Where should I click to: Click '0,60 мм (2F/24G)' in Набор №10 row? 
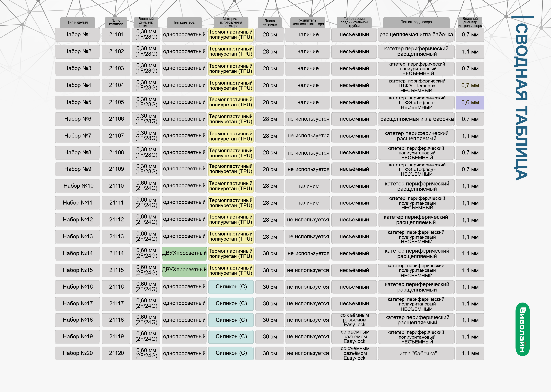[146, 186]
